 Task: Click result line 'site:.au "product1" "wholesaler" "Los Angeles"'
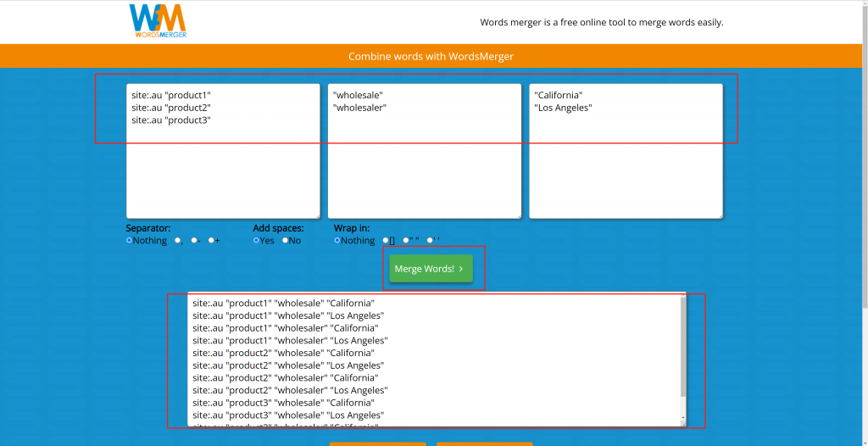pyautogui.click(x=290, y=340)
